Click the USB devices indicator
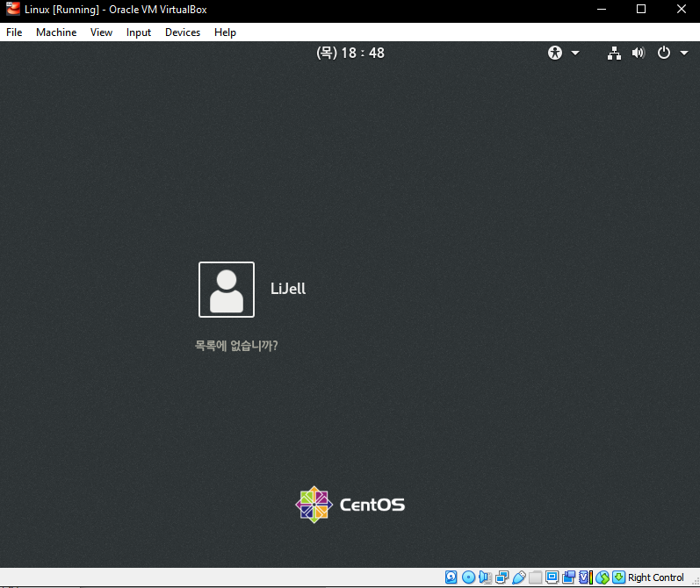700x588 pixels. pos(519,577)
